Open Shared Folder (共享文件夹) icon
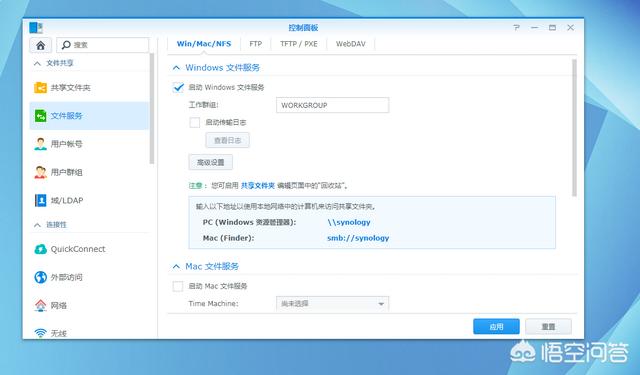The height and width of the screenshot is (375, 640). pos(40,87)
